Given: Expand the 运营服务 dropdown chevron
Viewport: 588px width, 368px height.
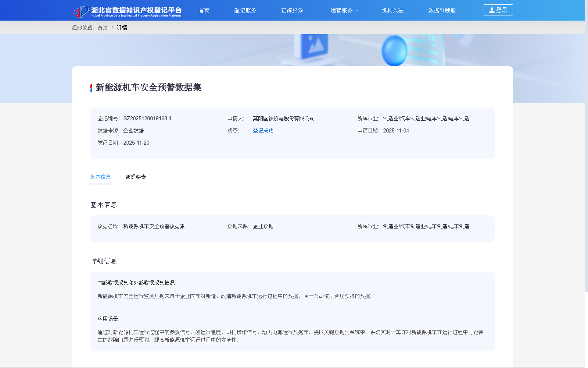Looking at the screenshot, I should [x=357, y=11].
